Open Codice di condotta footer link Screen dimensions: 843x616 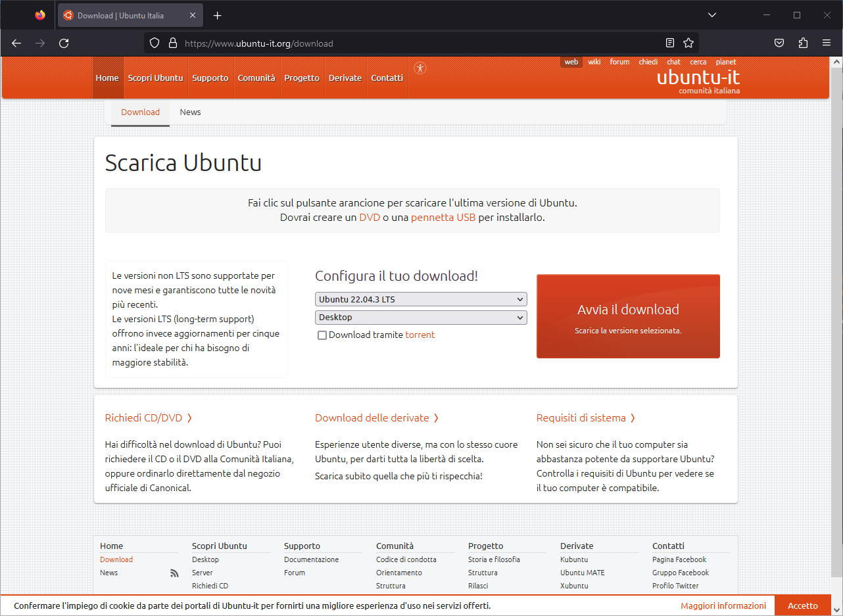pyautogui.click(x=406, y=559)
